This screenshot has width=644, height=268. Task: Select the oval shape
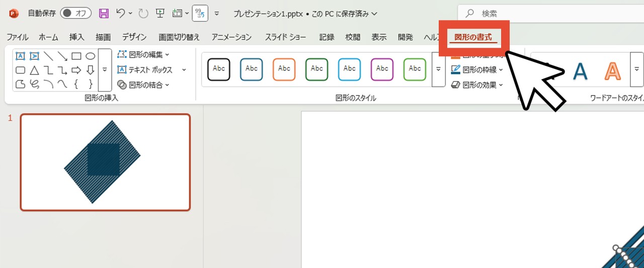(91, 56)
